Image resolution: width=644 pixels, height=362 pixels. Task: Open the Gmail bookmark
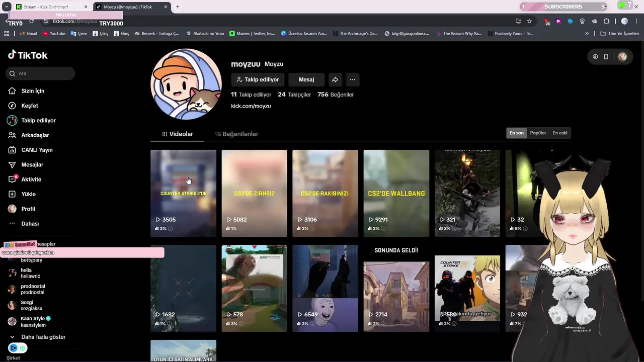pos(28,34)
